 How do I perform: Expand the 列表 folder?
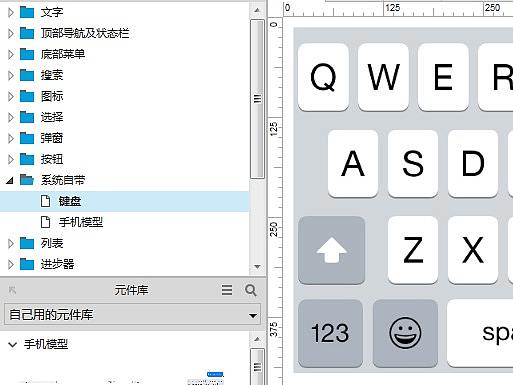click(11, 244)
